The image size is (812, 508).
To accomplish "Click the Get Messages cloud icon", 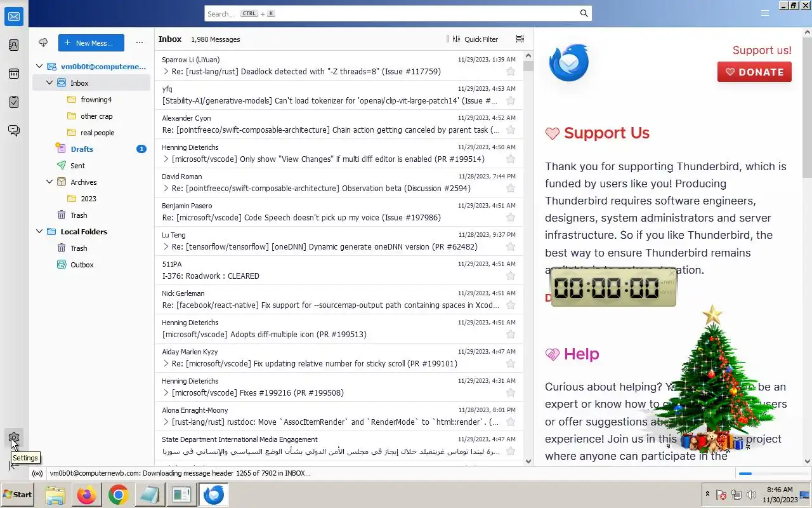I will (x=43, y=43).
